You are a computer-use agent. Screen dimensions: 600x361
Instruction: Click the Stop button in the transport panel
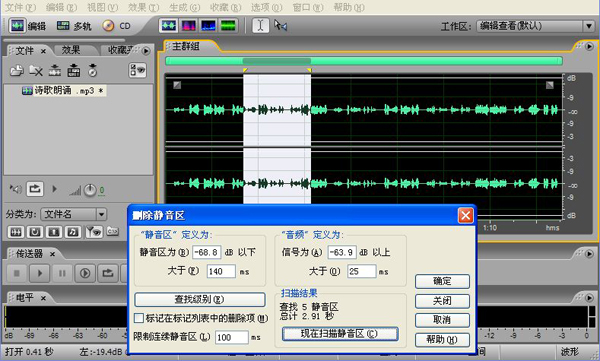(17, 273)
